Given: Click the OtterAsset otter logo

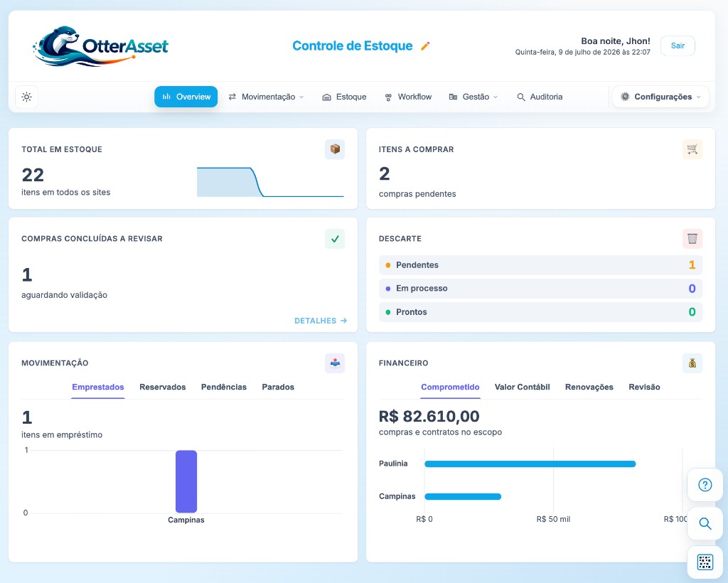Looking at the screenshot, I should [x=101, y=46].
